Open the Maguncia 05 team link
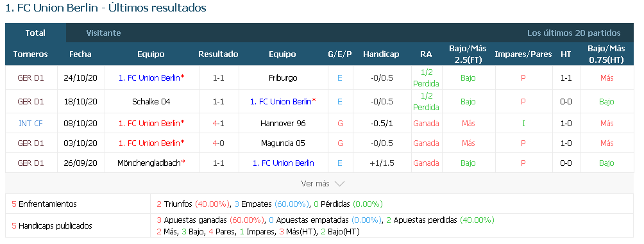 [283, 143]
